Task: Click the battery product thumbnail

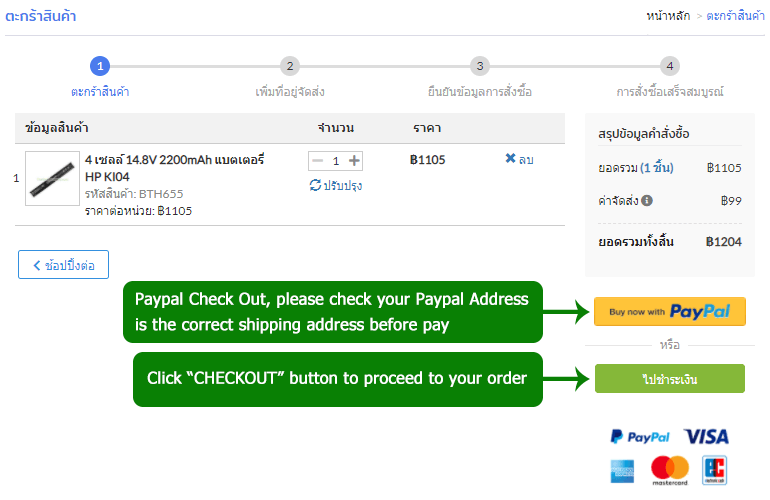Action: coord(51,179)
